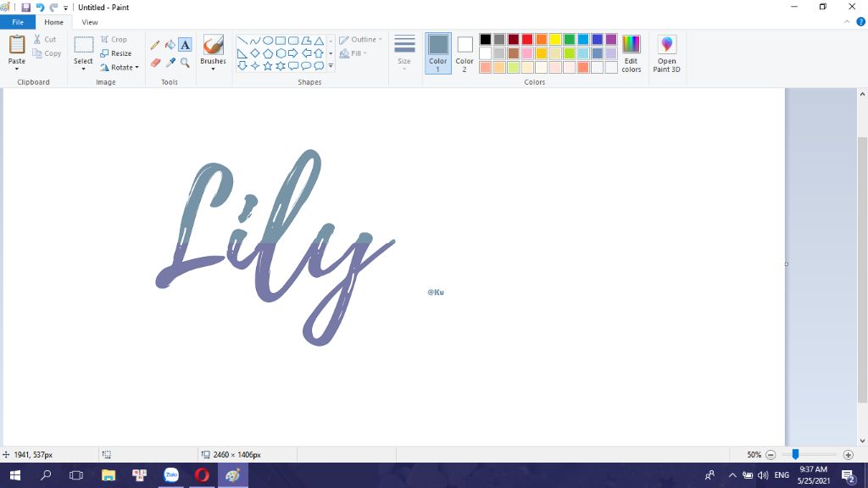The width and height of the screenshot is (868, 488).
Task: Switch to the Home tab
Action: 53,22
